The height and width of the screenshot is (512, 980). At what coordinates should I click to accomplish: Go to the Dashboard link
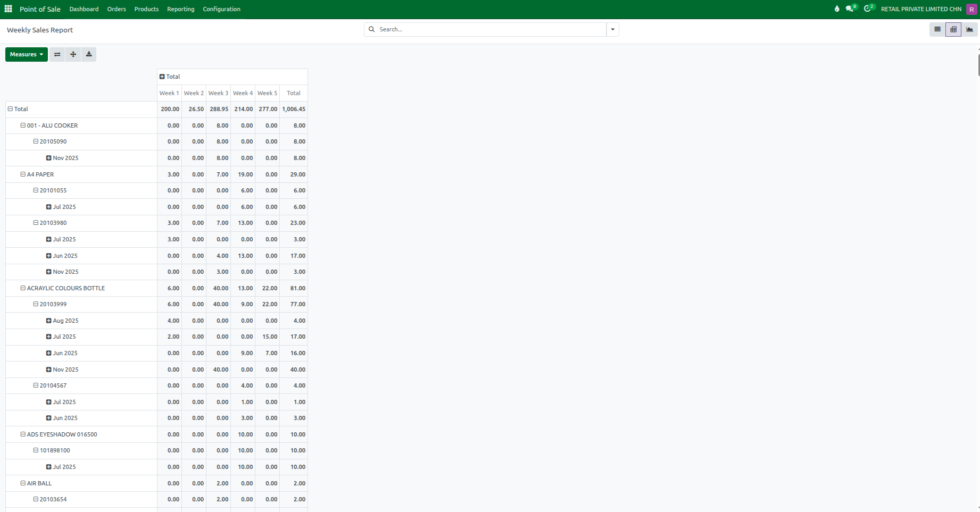[84, 9]
